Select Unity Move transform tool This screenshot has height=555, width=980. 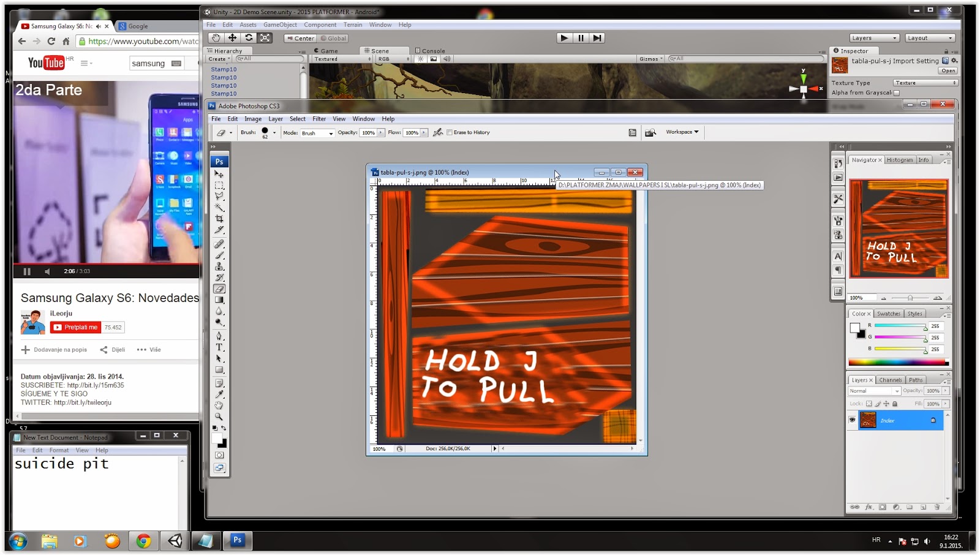click(232, 38)
